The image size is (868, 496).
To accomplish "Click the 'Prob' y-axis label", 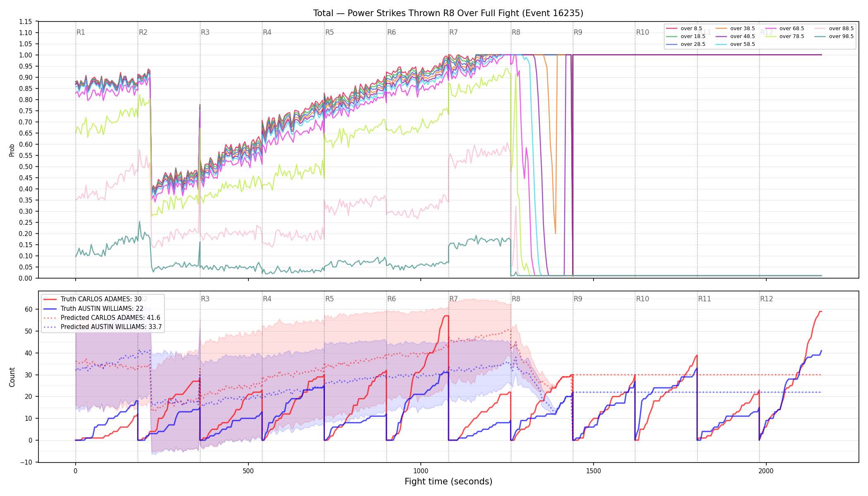I will coord(12,150).
